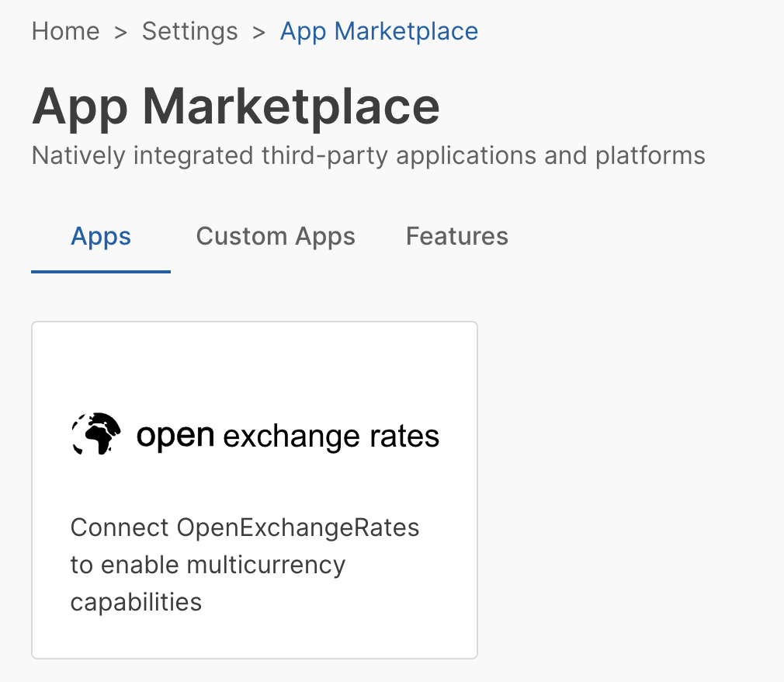
Task: Open the Features tab
Action: click(x=456, y=236)
